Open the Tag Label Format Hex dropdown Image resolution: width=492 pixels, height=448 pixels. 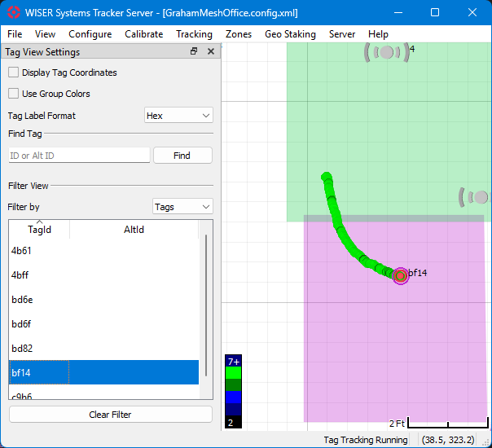click(178, 116)
